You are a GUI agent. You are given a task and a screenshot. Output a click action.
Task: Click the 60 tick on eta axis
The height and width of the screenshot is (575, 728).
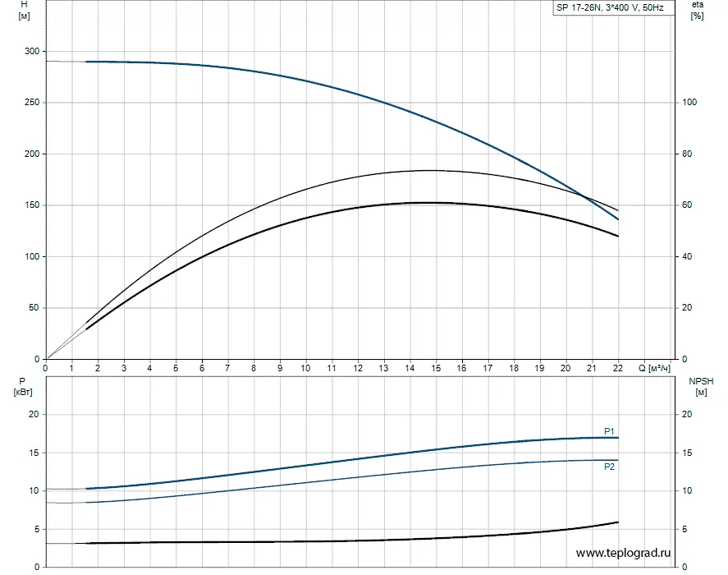coord(690,205)
